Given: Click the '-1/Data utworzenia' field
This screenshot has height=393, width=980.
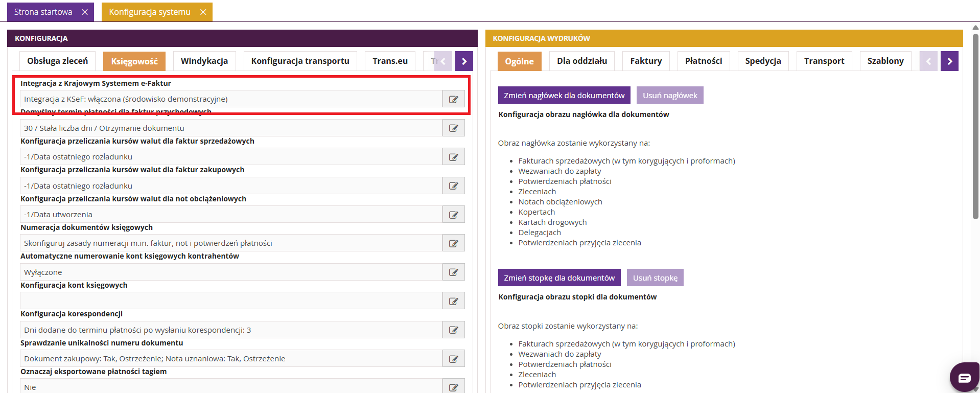Looking at the screenshot, I should [231, 215].
